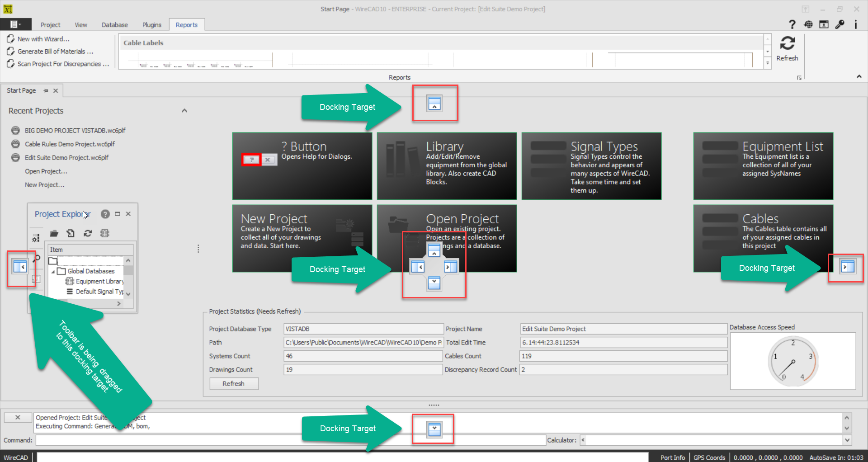
Task: Pin the Start Page tab
Action: (x=46, y=90)
